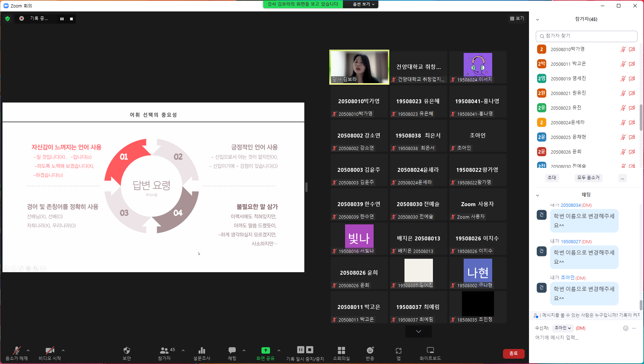Click the 참가자 찾기 search field

(586, 36)
